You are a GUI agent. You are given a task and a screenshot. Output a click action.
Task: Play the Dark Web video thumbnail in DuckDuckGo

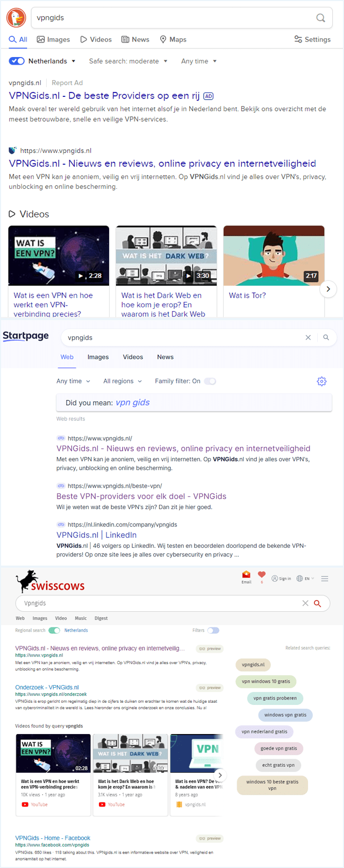pyautogui.click(x=166, y=256)
